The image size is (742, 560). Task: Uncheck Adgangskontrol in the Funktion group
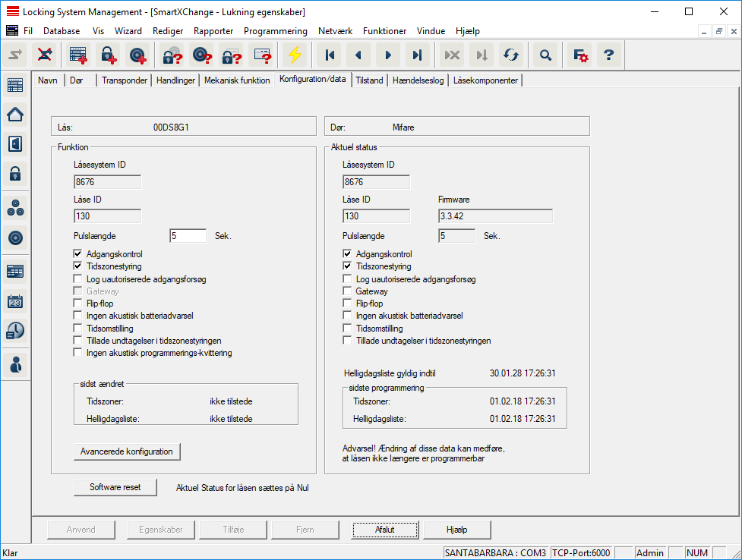(78, 254)
